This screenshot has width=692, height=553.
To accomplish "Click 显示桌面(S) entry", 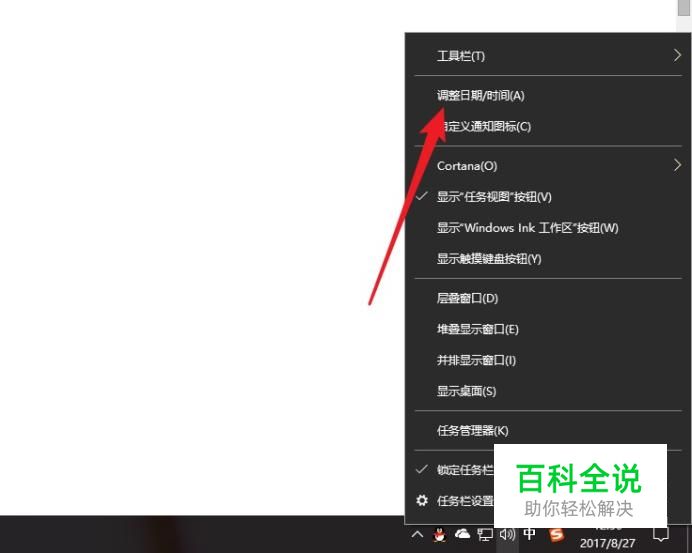I will 549,391.
